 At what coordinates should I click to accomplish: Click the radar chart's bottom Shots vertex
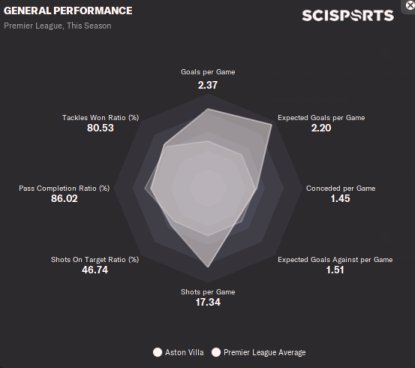[x=208, y=267]
